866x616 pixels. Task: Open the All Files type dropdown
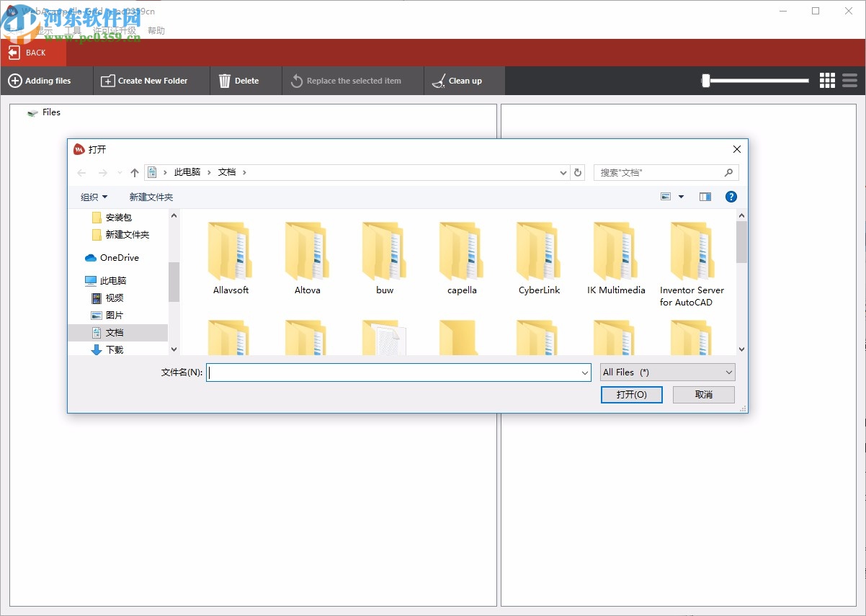[668, 372]
